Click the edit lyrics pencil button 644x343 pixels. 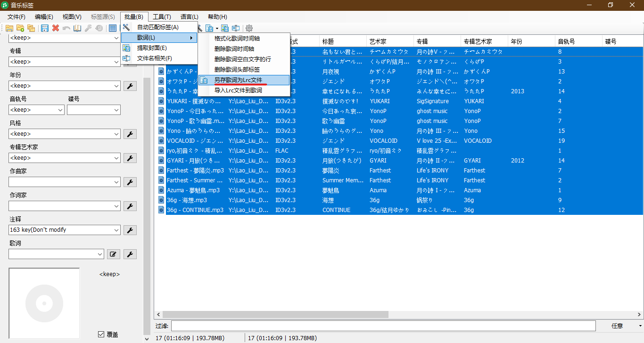(114, 254)
